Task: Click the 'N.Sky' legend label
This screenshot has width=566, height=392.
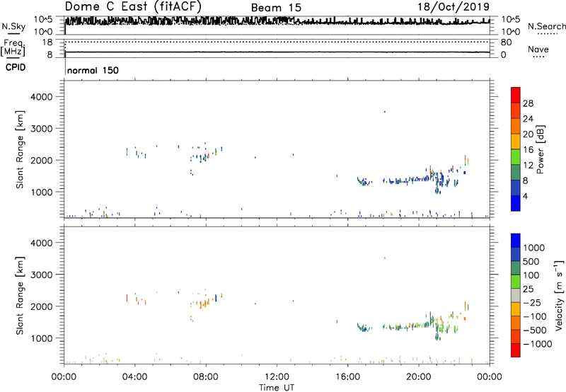Action: [x=13, y=26]
